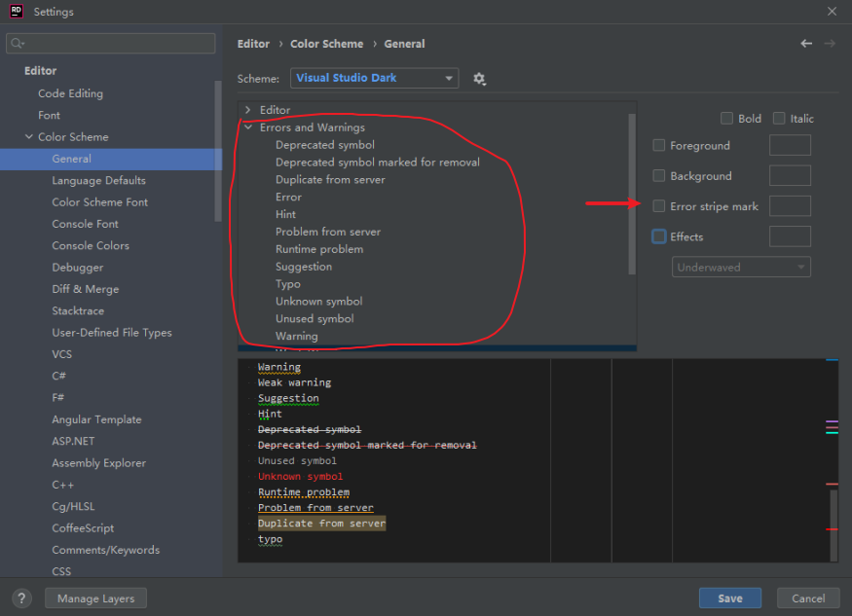Click the Error stripe mark color swatch
This screenshot has height=616, width=852.
click(790, 206)
